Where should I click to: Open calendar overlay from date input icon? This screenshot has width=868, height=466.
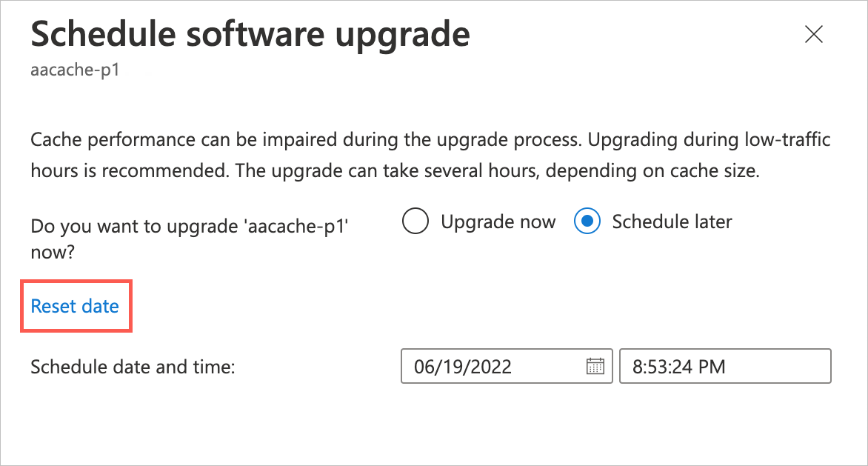click(595, 366)
